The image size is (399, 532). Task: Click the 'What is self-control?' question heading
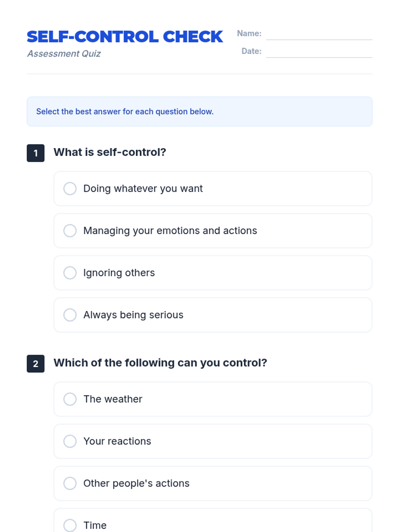(110, 152)
